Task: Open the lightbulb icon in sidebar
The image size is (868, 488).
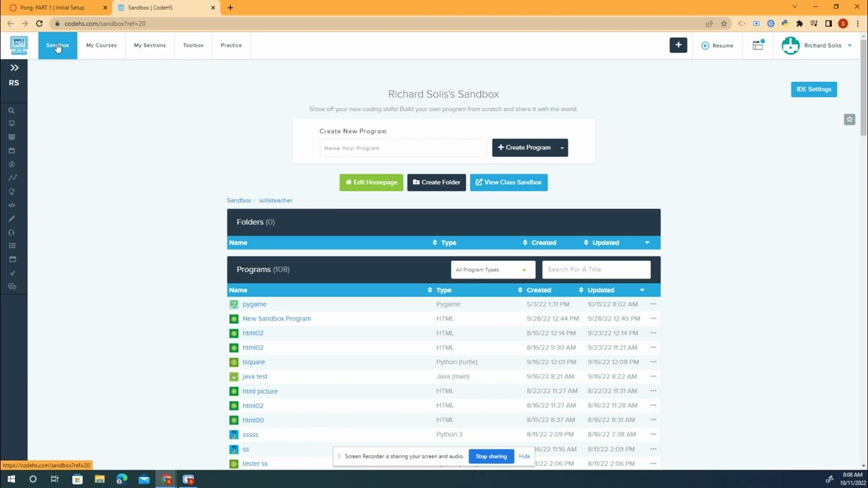Action: pos(12,192)
